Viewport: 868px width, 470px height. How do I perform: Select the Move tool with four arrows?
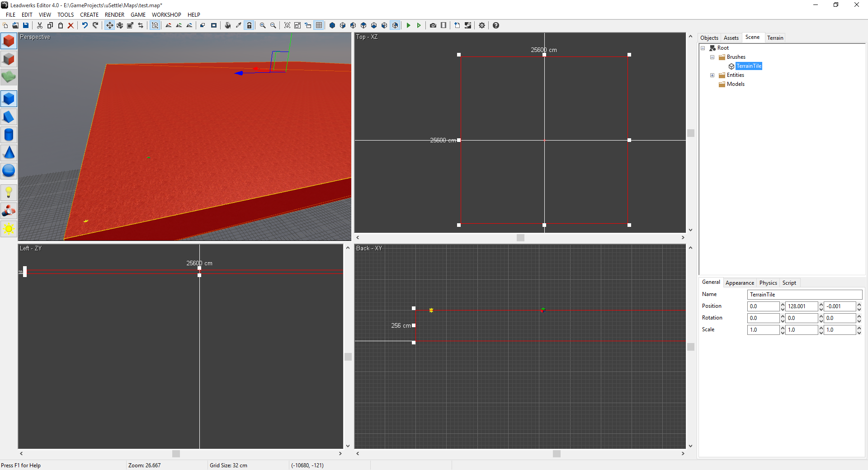pos(109,25)
